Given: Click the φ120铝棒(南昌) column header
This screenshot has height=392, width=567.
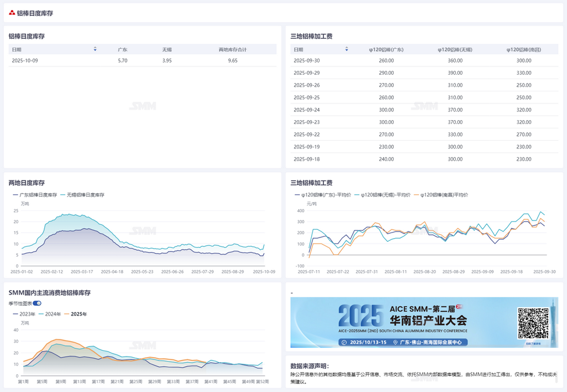Looking at the screenshot, I should 523,49.
